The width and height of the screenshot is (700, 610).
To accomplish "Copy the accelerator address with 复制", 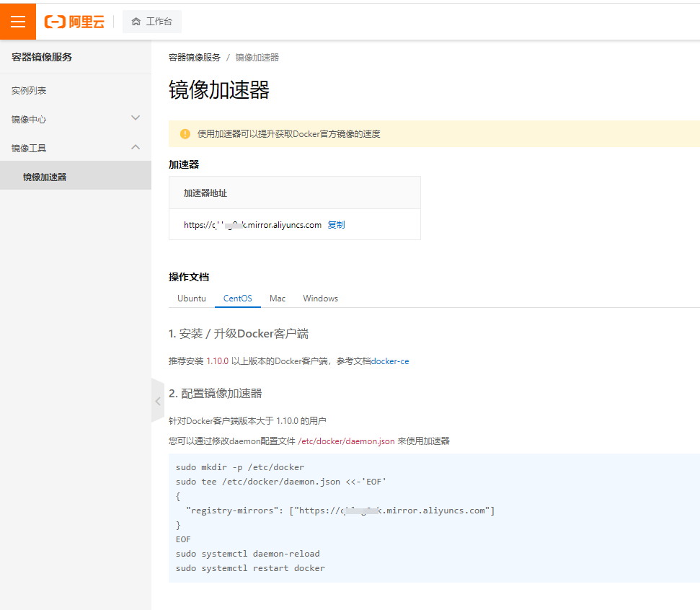I will click(x=336, y=225).
